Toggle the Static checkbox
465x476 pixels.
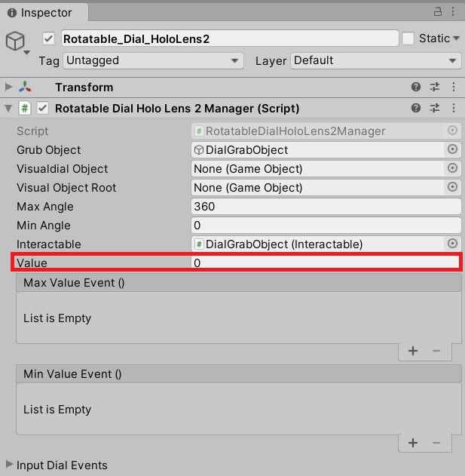point(408,38)
